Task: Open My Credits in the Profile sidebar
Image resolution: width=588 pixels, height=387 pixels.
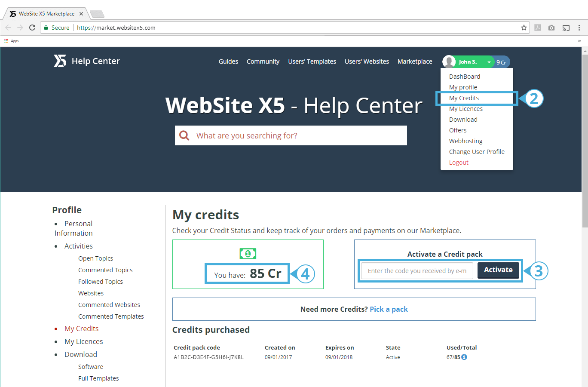Action: [x=81, y=329]
